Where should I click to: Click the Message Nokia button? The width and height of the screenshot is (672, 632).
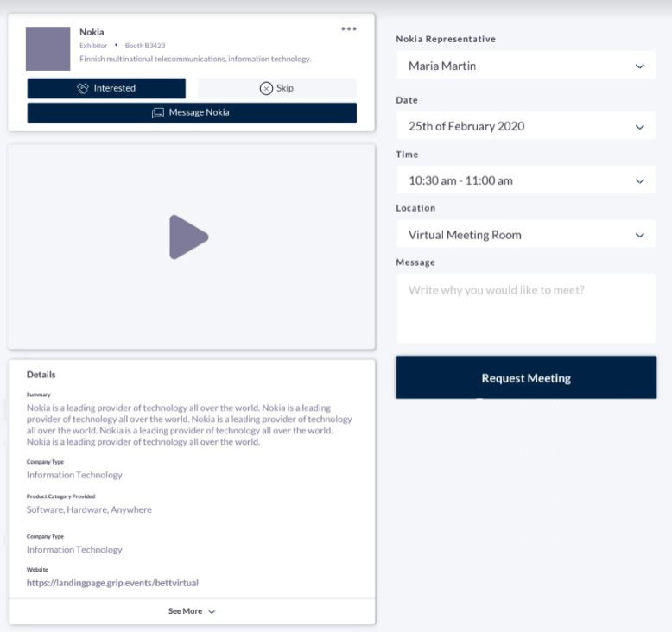(192, 113)
